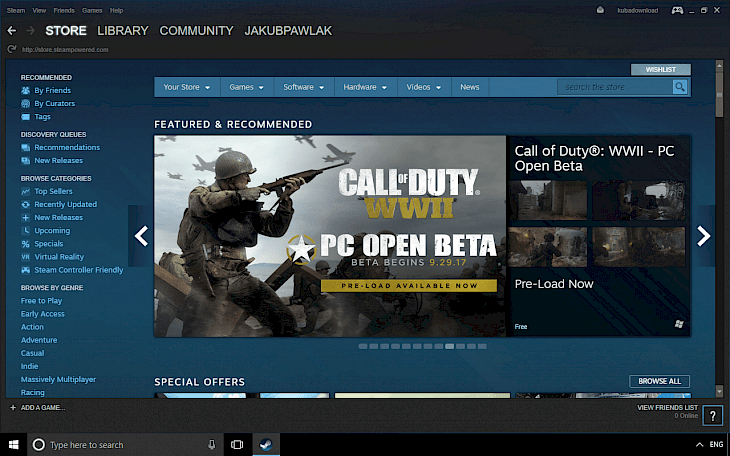The height and width of the screenshot is (456, 730).
Task: Click the plus icon for Add a Game
Action: (x=13, y=408)
